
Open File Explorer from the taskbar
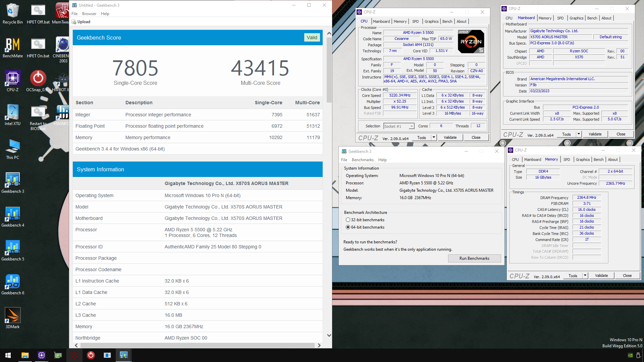tap(25, 355)
